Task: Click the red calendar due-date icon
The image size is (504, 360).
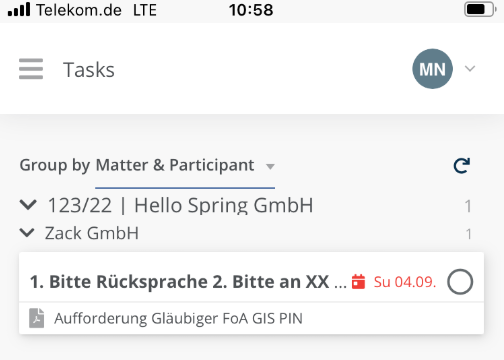Action: coord(359,282)
